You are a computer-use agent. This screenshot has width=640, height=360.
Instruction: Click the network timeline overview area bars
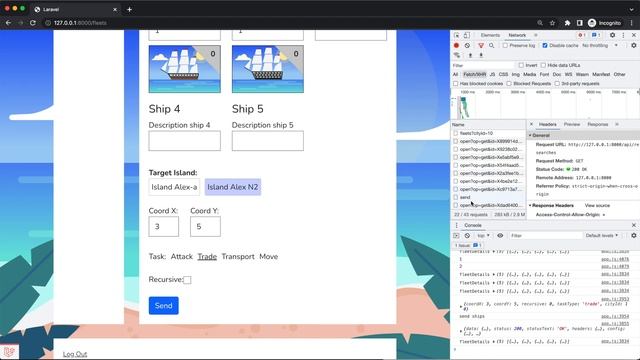pos(464,107)
